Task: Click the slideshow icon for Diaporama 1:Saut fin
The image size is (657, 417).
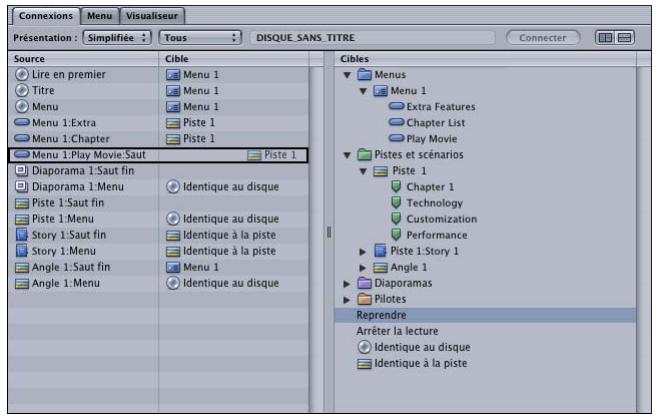Action: tap(22, 171)
